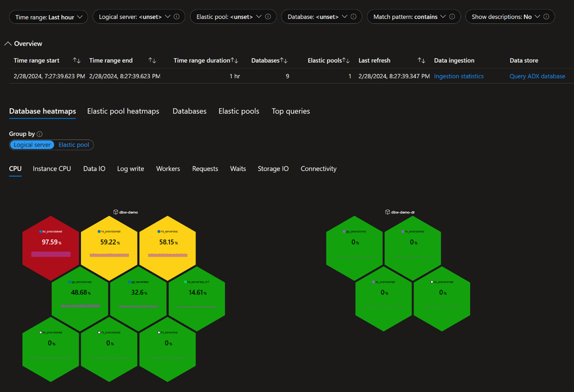
Task: Select the Instance CPU heatmap tab
Action: (x=52, y=169)
